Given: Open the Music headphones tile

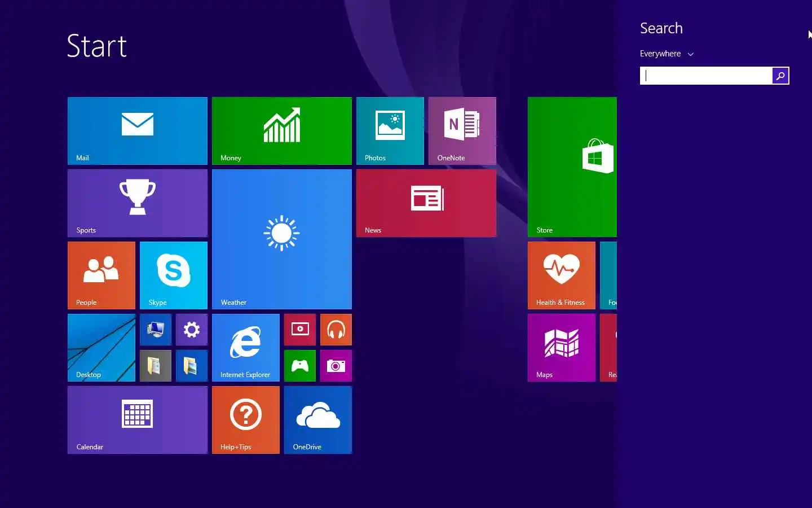Looking at the screenshot, I should (336, 330).
